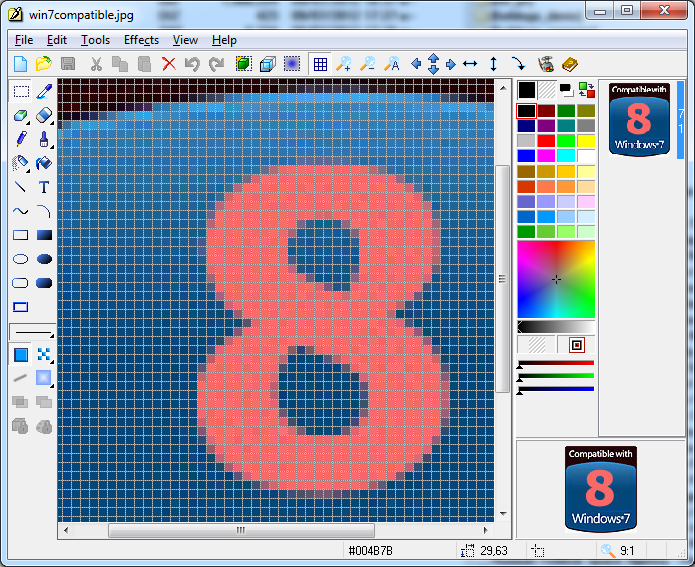Zoom out with the magnifier minus icon
This screenshot has height=567, width=695.
point(367,64)
